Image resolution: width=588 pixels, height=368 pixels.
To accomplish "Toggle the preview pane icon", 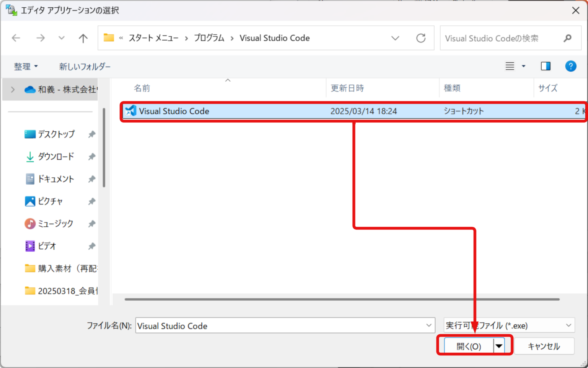I will click(x=546, y=66).
